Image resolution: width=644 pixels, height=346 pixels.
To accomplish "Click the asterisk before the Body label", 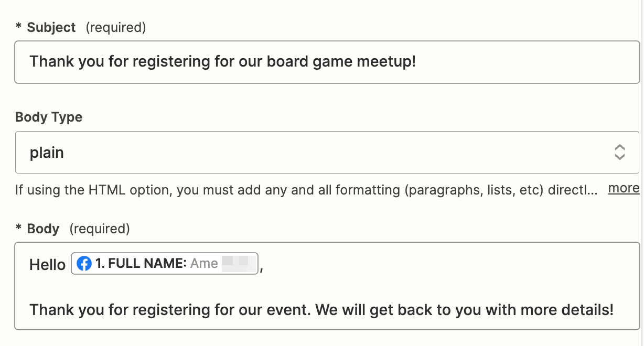I will point(19,229).
